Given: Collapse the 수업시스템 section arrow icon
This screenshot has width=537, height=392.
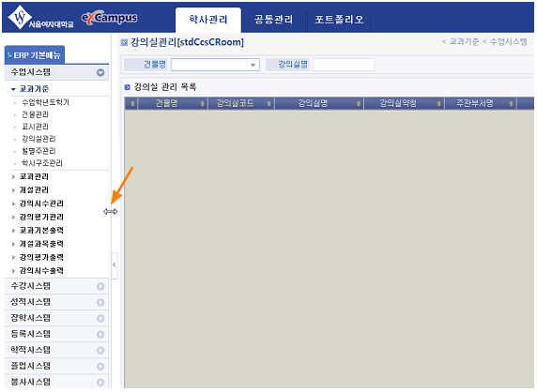Looking at the screenshot, I should 100,72.
